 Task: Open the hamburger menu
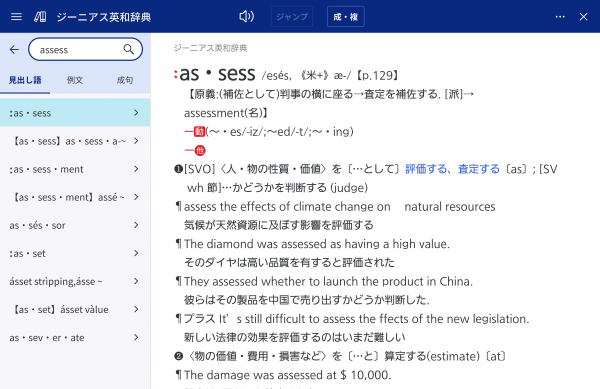(16, 17)
